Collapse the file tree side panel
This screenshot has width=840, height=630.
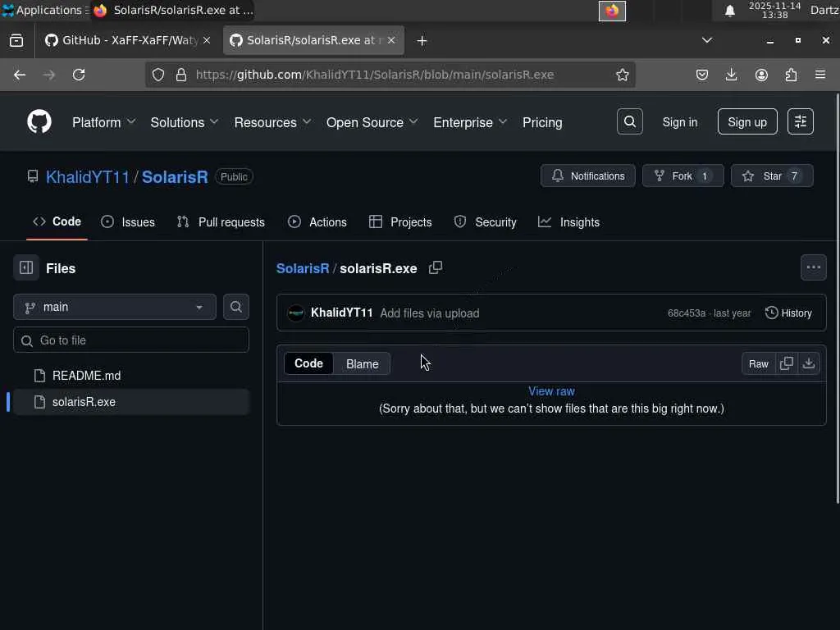coord(26,268)
